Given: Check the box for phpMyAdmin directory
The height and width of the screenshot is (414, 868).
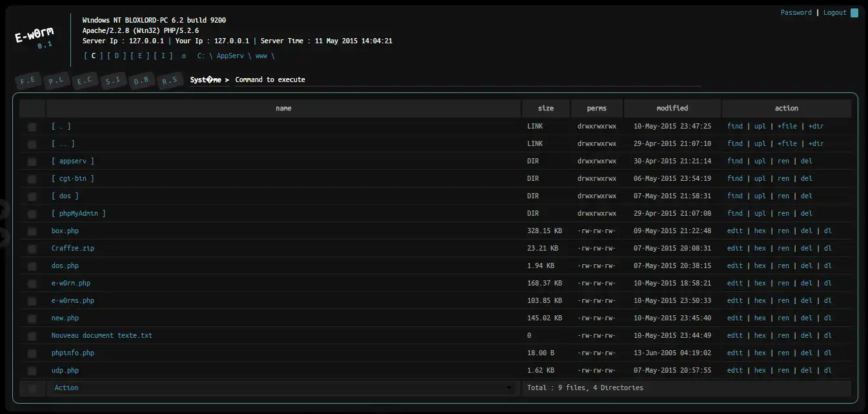Looking at the screenshot, I should pos(32,214).
